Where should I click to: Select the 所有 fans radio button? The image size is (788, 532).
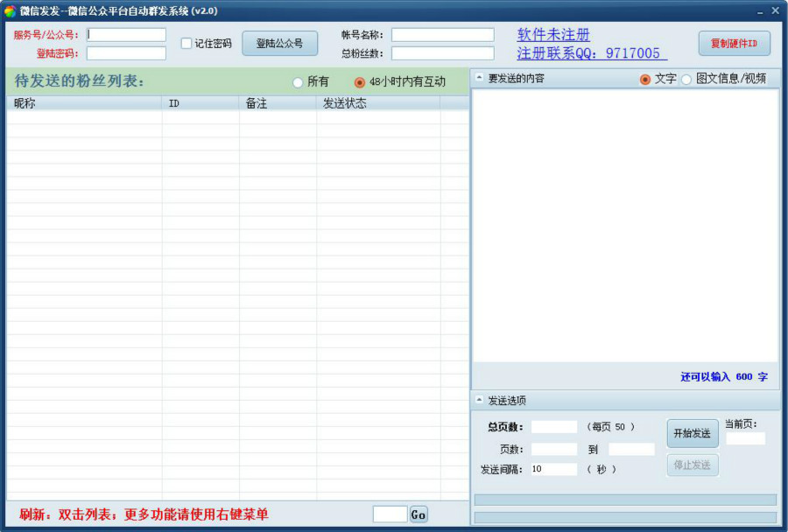298,82
